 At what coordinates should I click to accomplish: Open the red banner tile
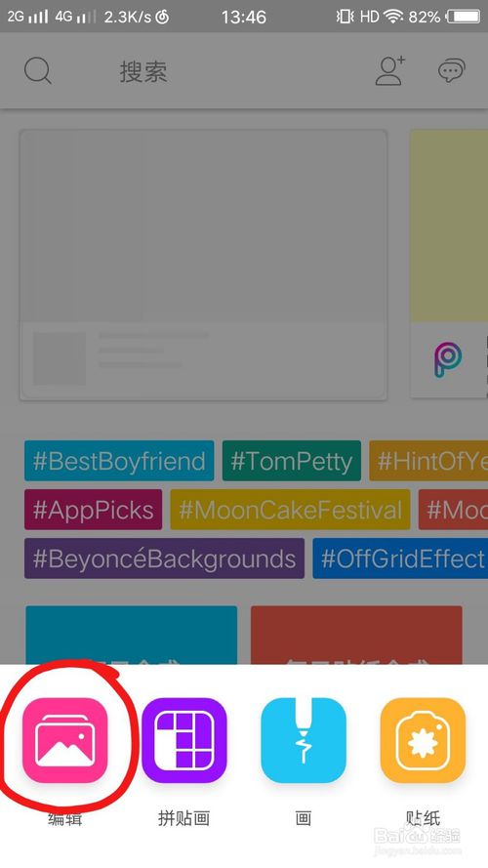coord(356,635)
